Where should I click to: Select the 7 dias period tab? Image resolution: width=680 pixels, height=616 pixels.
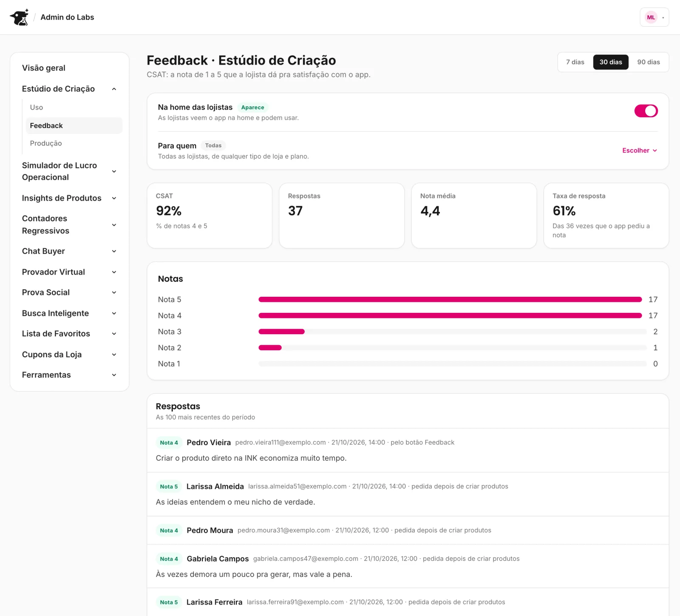575,62
